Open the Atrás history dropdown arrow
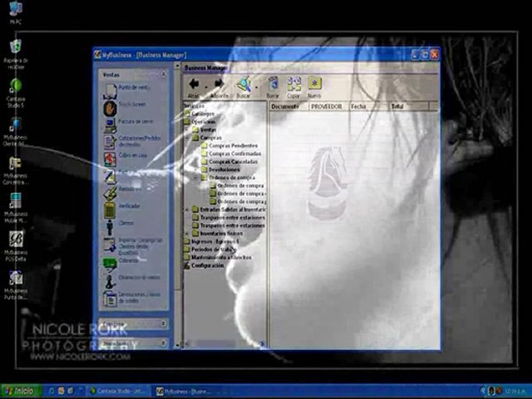 (206, 88)
